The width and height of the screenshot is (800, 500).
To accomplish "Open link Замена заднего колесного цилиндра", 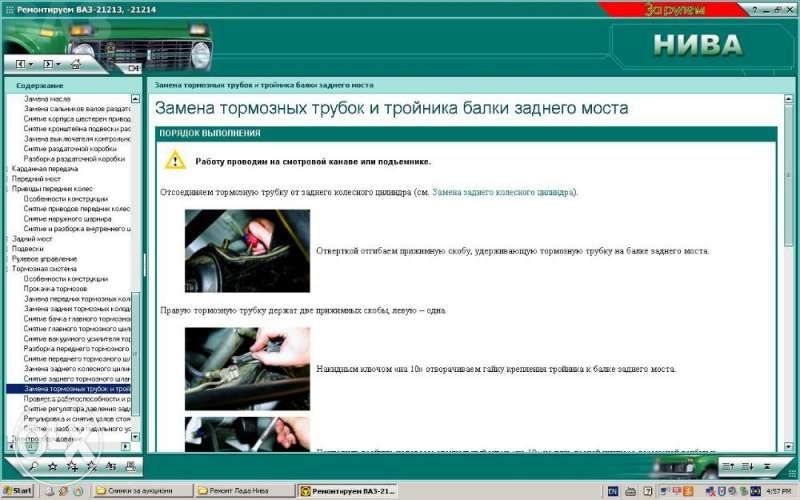I will click(504, 192).
